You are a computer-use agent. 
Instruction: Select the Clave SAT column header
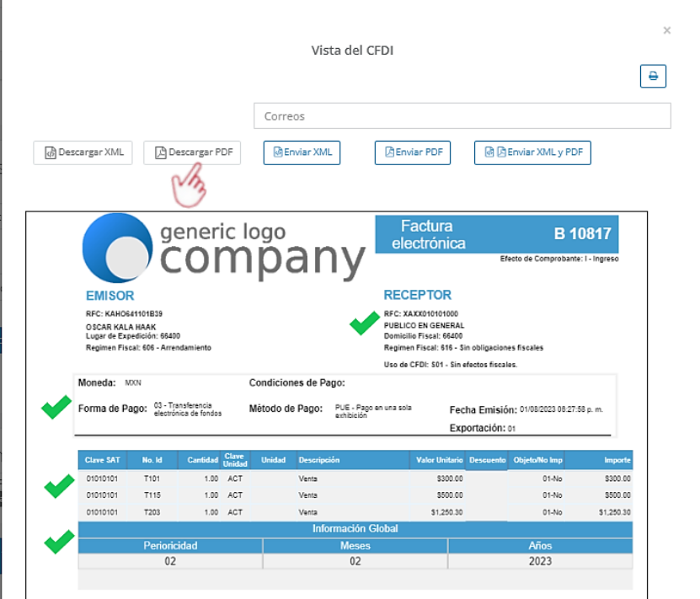click(x=102, y=461)
